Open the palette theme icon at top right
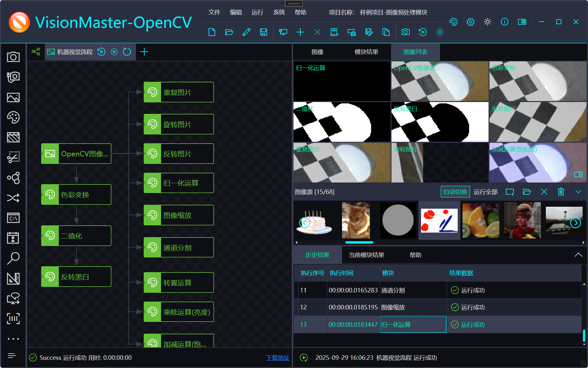This screenshot has width=588, height=368. (x=453, y=22)
